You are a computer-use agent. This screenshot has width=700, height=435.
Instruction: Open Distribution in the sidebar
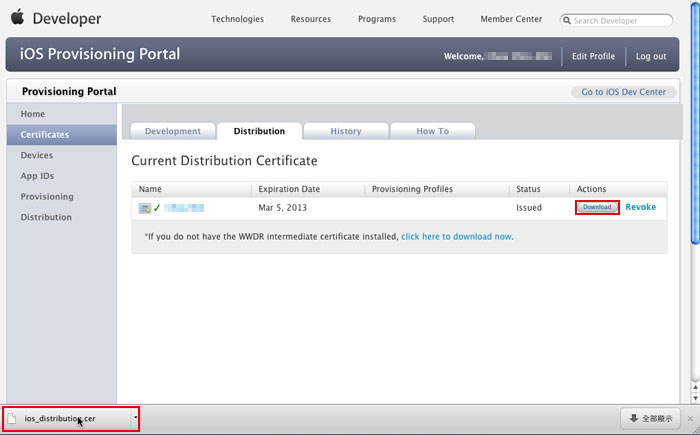[62, 217]
